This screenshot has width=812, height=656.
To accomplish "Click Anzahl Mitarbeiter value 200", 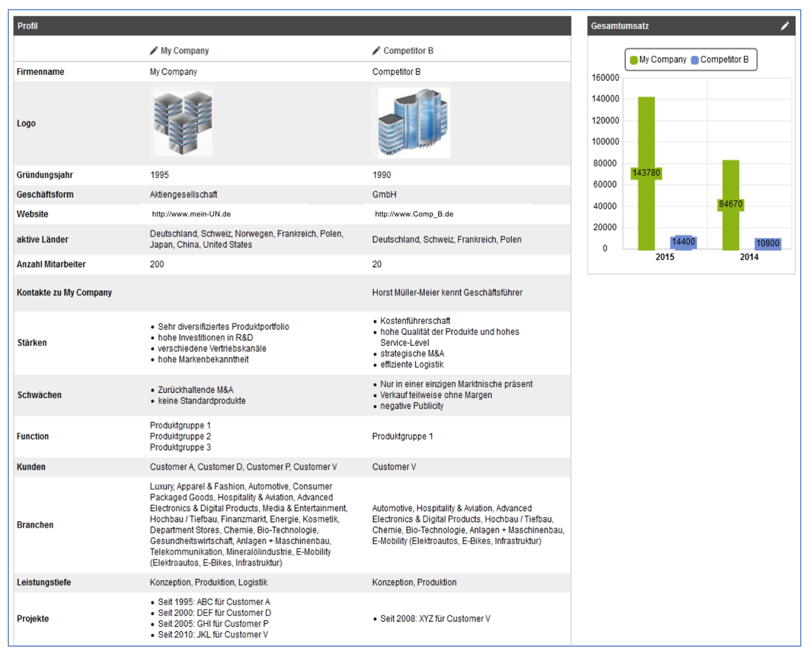I will coord(157,264).
